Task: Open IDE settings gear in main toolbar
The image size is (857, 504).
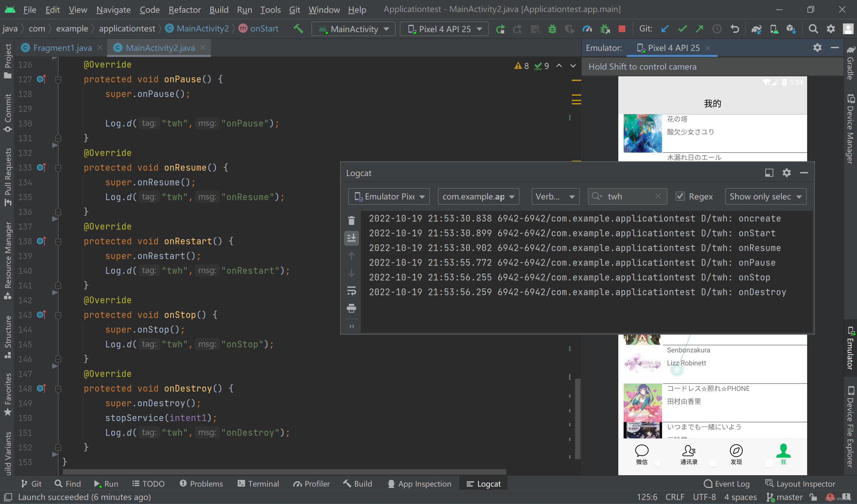Action: tap(831, 29)
